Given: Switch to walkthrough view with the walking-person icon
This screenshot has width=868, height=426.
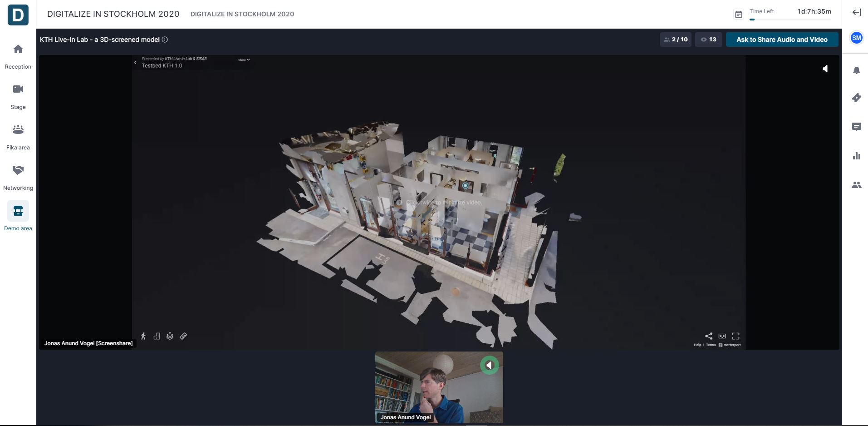Looking at the screenshot, I should coord(143,336).
